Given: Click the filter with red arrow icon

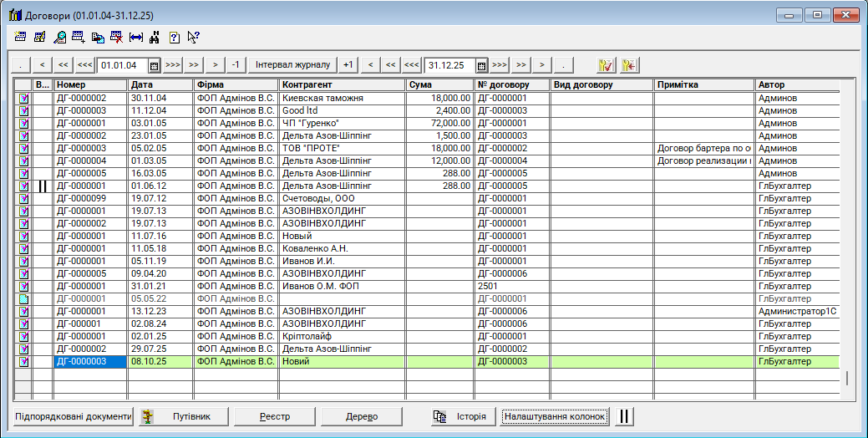Looking at the screenshot, I should [628, 65].
